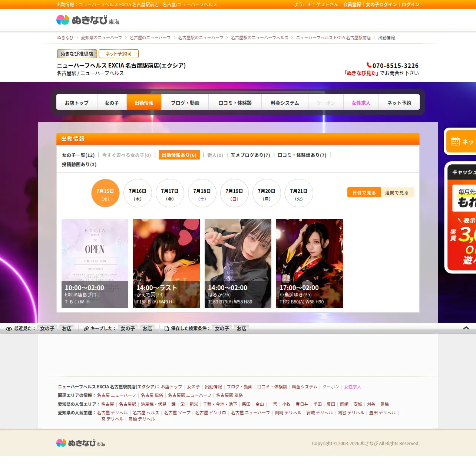476x467 pixels.
Task: Open the 女性求人 tab
Action: coord(361,103)
